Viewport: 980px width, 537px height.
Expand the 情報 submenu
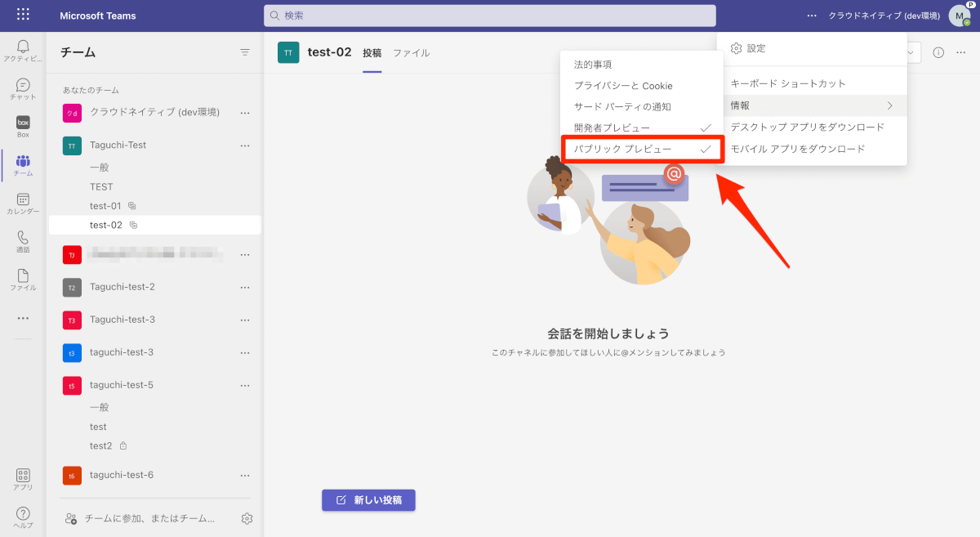pyautogui.click(x=812, y=105)
